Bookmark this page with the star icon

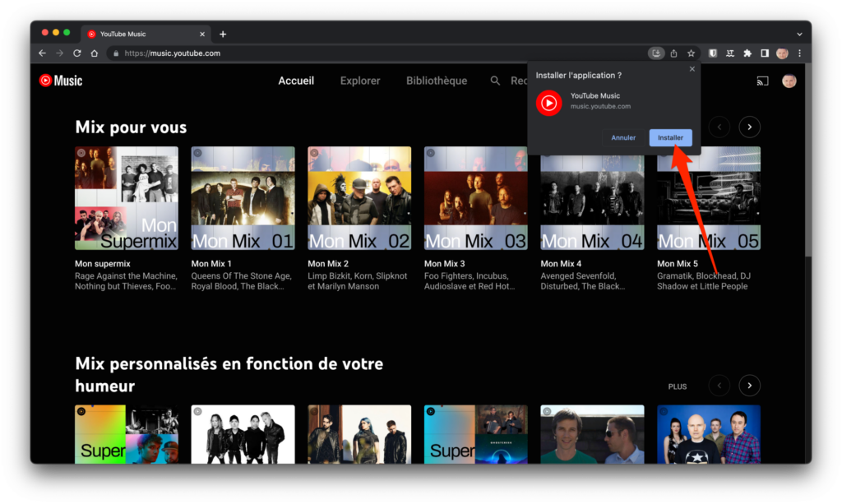691,53
